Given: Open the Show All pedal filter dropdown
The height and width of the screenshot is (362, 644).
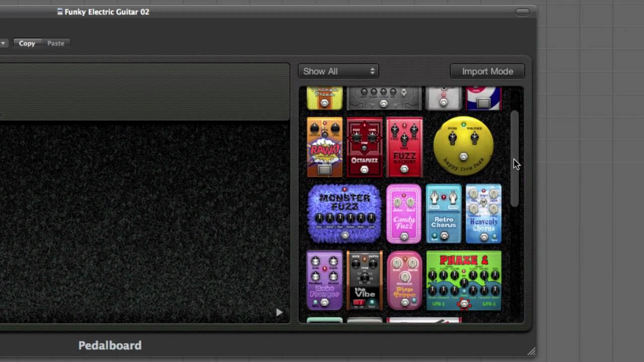Looking at the screenshot, I should (338, 71).
